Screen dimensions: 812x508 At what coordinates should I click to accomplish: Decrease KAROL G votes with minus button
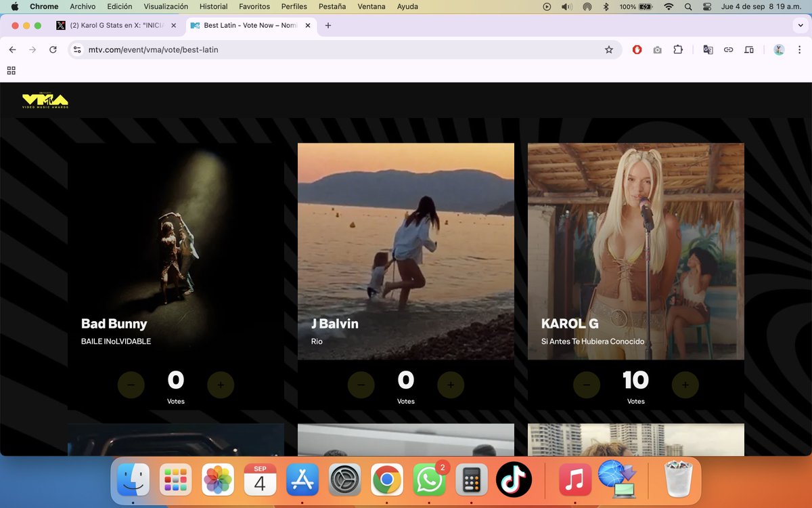coord(587,385)
